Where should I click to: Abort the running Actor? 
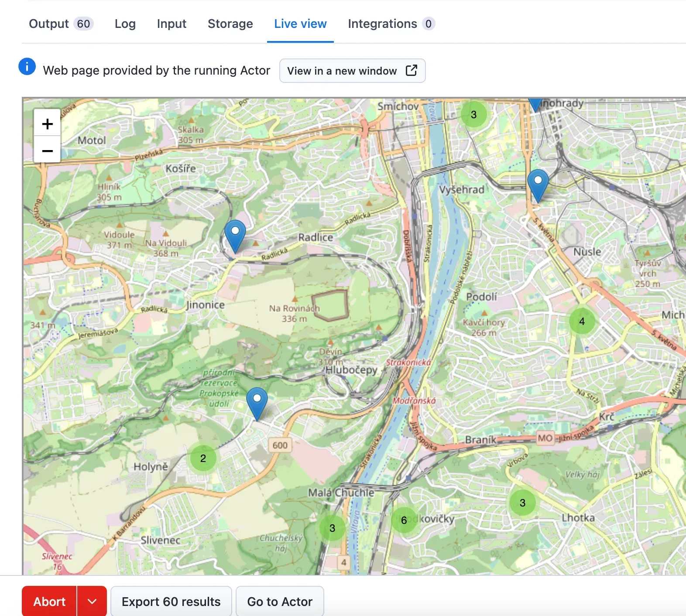[49, 602]
